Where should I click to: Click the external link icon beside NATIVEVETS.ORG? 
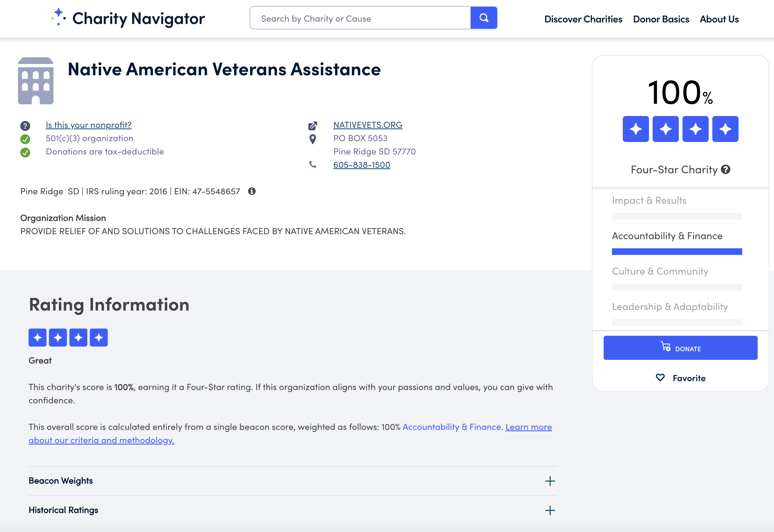(312, 126)
